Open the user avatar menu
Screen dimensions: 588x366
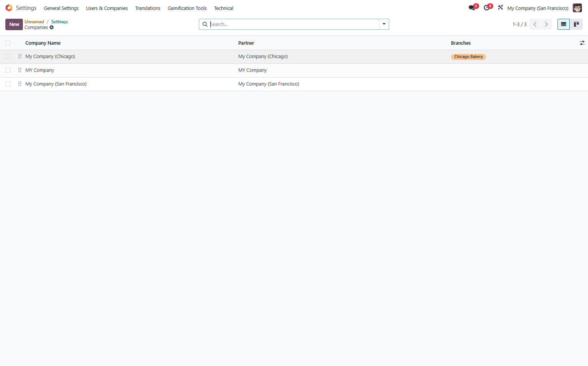(x=577, y=8)
